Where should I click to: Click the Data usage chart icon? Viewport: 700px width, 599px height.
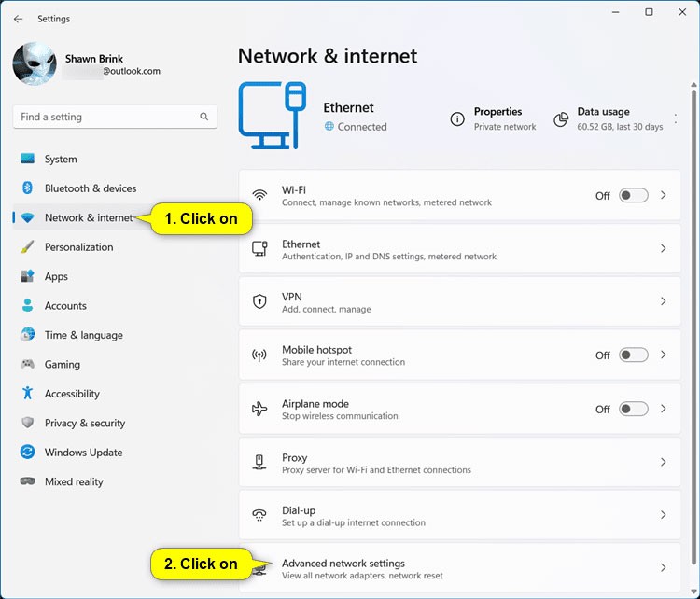click(x=561, y=119)
